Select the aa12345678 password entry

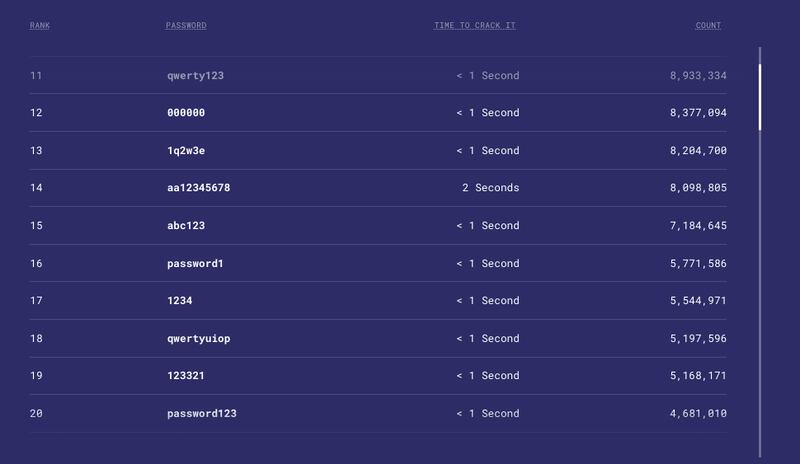coord(198,188)
